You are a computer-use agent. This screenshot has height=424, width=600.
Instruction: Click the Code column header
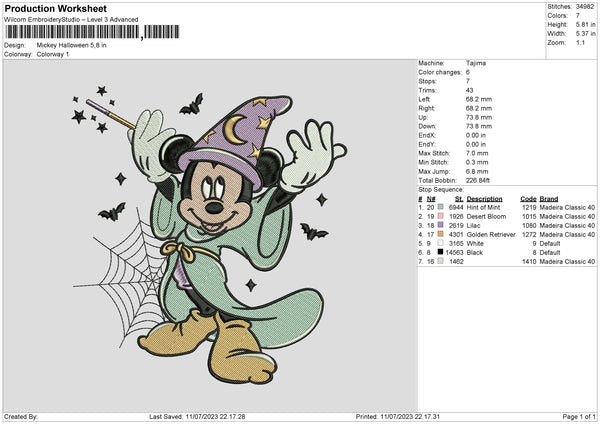528,197
